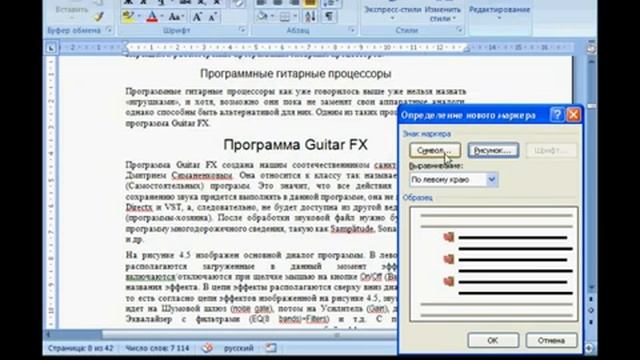640x360 pixels.
Task: Click the Число слов: 7 114 counter
Action: point(157,348)
